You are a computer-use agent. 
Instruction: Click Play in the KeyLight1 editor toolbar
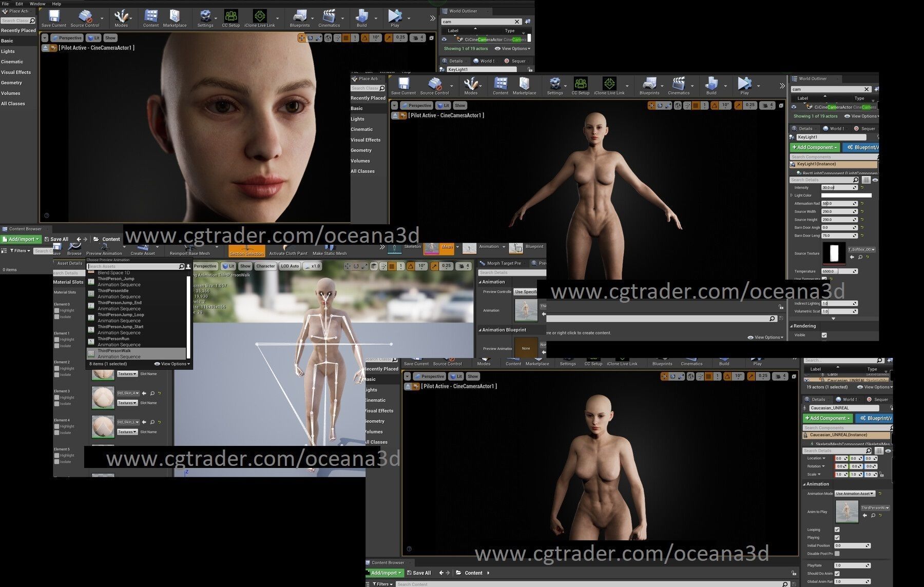pos(744,86)
